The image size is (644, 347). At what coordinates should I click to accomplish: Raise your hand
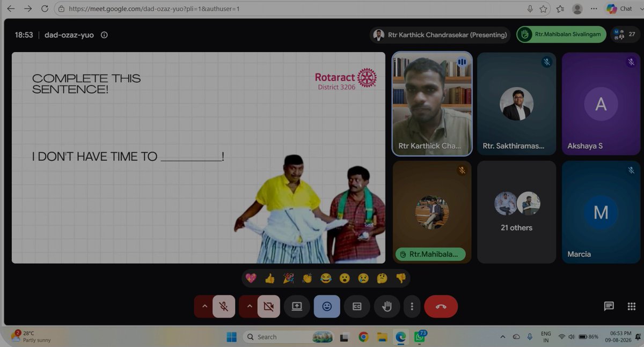click(x=387, y=306)
